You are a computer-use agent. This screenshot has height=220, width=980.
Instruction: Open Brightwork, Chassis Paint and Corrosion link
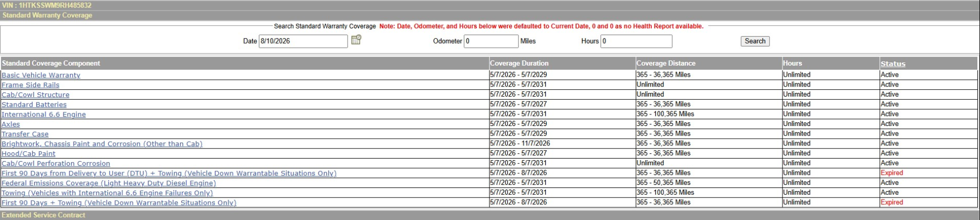pos(102,144)
